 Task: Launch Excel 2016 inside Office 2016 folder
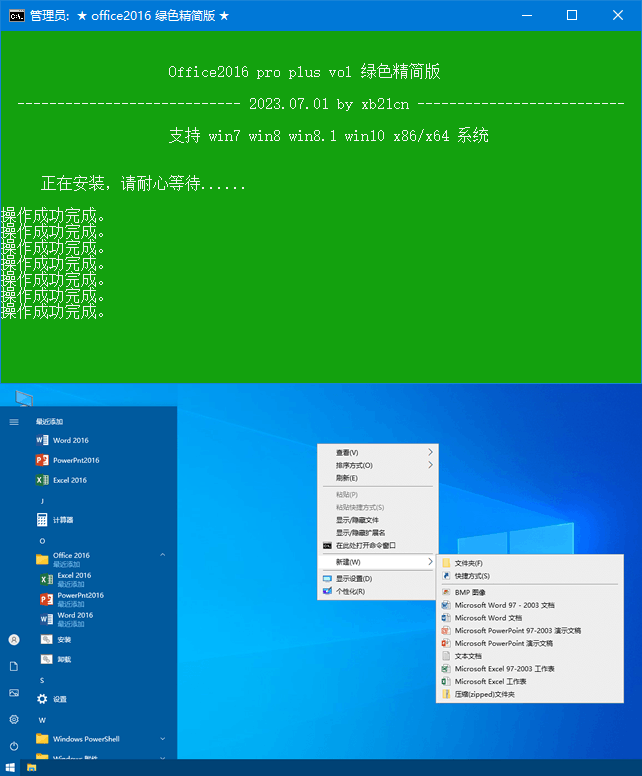point(66,579)
